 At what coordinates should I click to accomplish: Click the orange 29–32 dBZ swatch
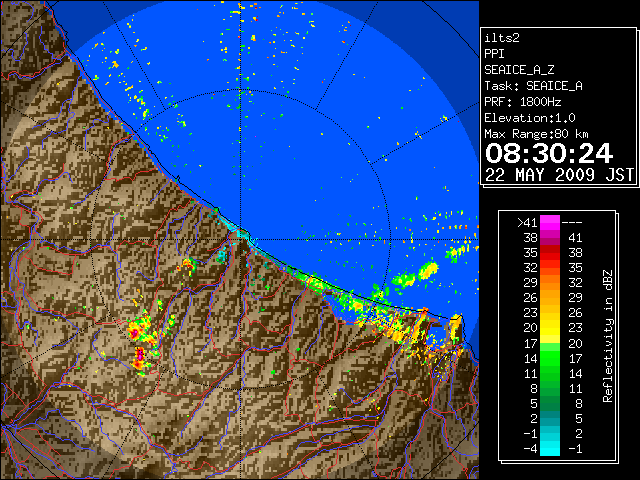[550, 283]
